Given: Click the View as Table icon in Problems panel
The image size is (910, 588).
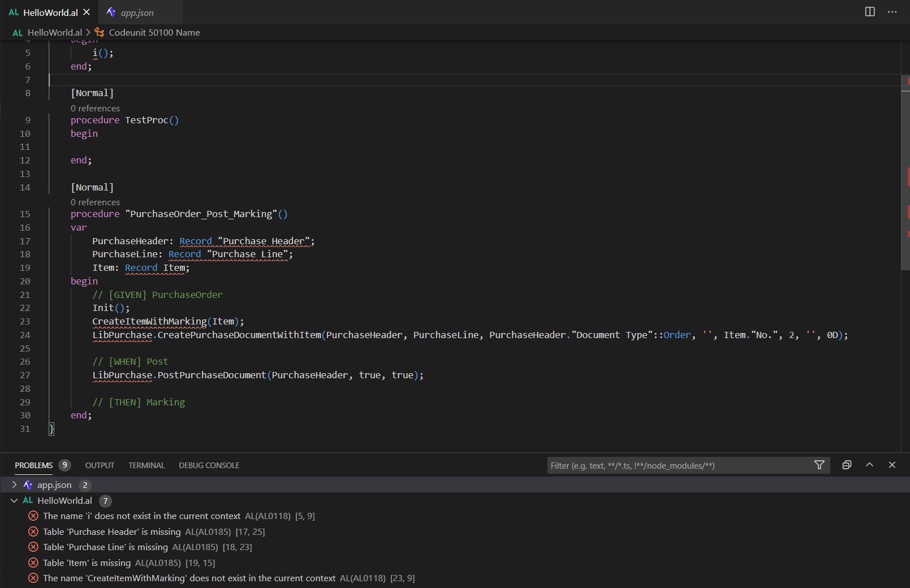Looking at the screenshot, I should point(847,465).
